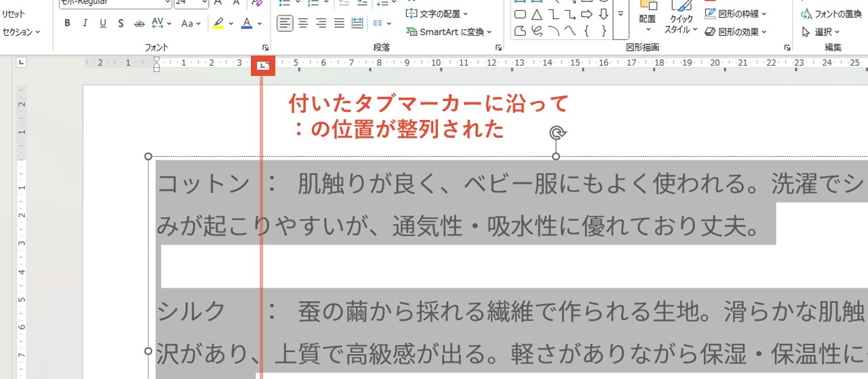Viewport: 868px width, 379px height.
Task: Open columns dropdown
Action: point(382,24)
